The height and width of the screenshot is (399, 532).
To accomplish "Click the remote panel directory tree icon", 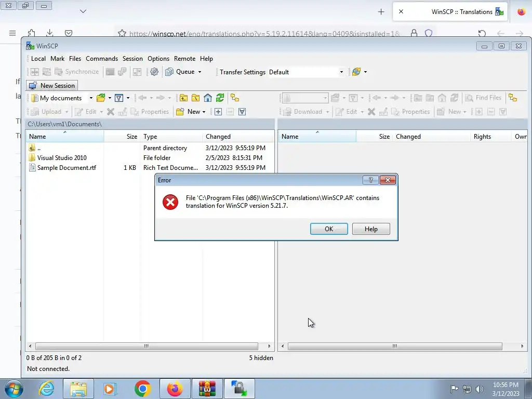I will click(x=513, y=98).
